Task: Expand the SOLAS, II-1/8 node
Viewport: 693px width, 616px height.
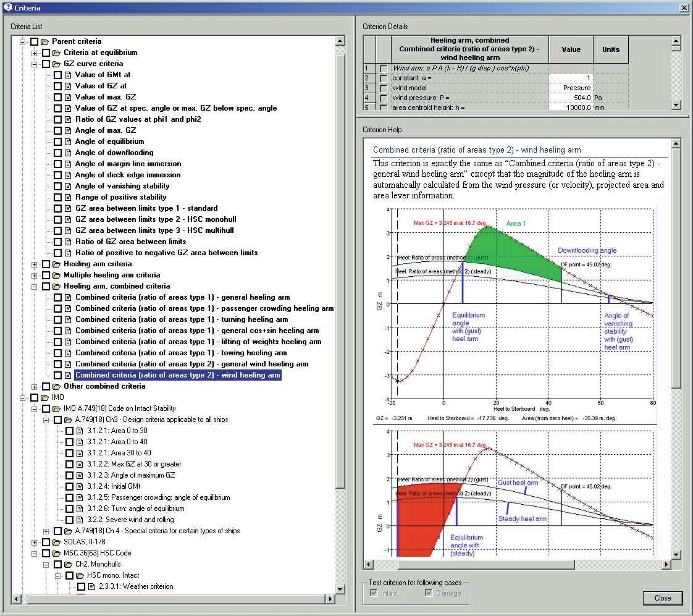Action: tap(34, 542)
